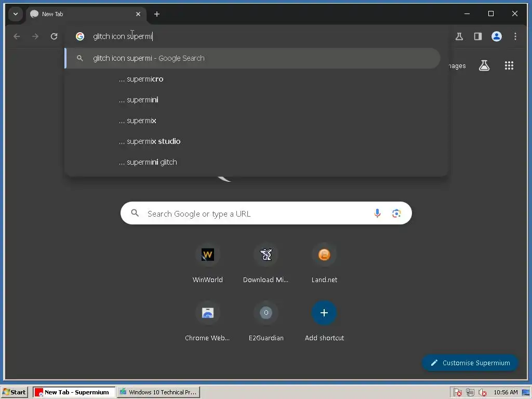Select the New Tab browser tab

click(86, 14)
